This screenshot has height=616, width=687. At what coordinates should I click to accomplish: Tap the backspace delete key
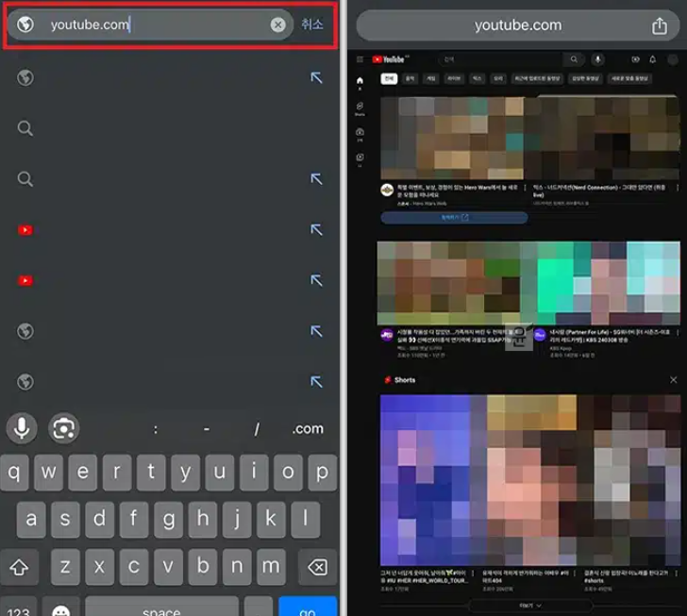318,567
